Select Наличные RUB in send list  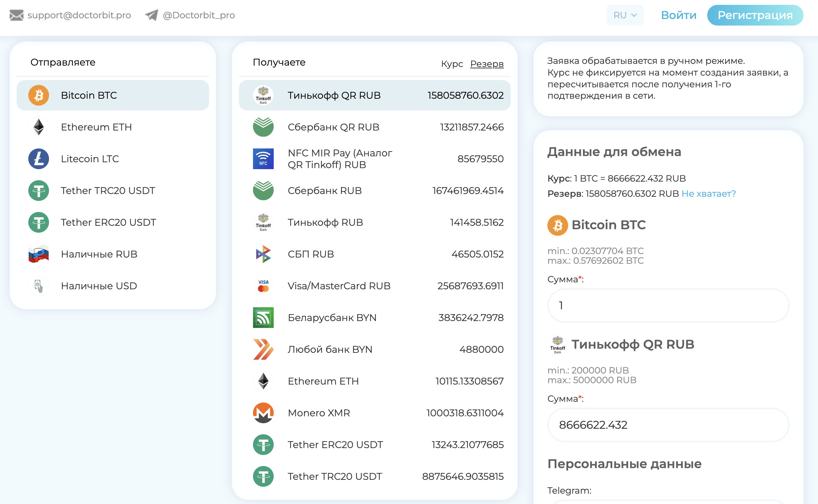[x=99, y=254]
